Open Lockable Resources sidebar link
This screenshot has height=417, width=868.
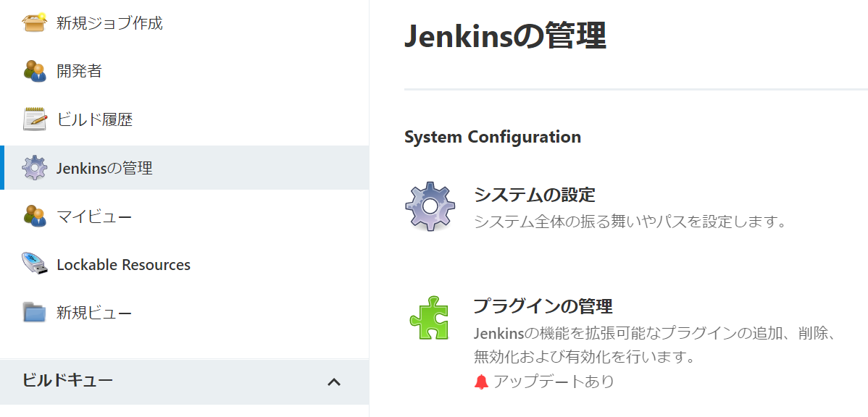[123, 265]
